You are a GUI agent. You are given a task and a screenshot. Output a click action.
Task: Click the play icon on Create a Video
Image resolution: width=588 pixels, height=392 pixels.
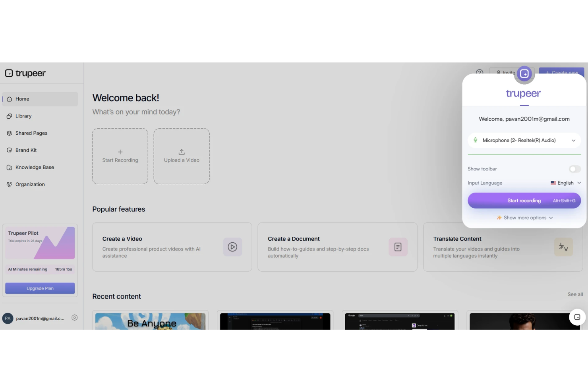232,247
